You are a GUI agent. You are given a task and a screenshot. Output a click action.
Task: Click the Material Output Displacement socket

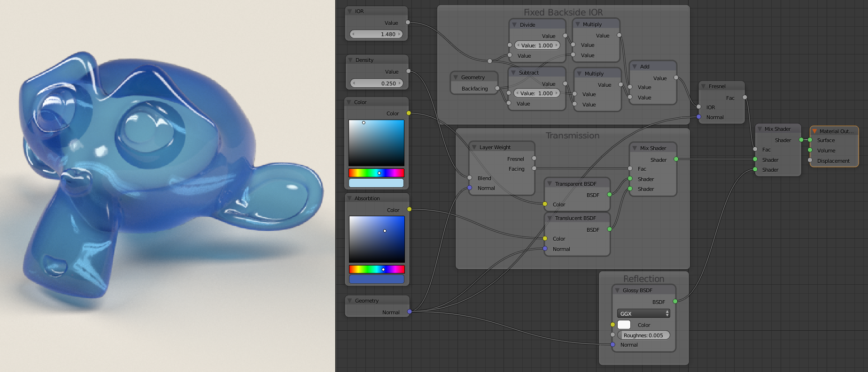click(810, 160)
